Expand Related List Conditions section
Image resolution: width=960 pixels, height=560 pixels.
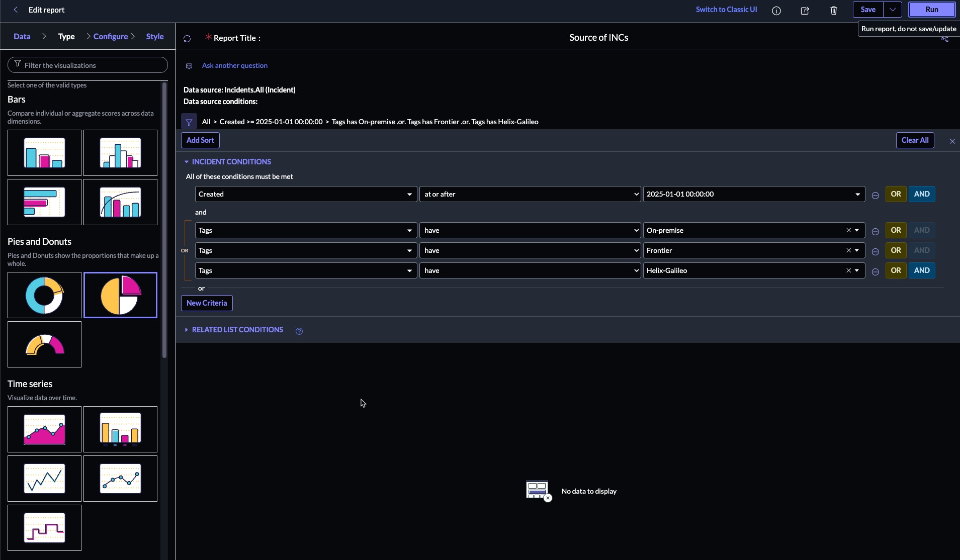187,330
